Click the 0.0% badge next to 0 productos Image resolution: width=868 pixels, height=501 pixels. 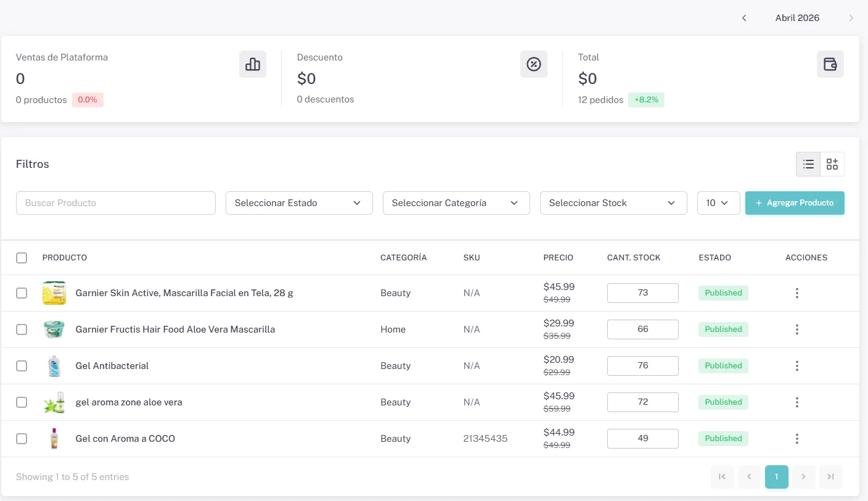pyautogui.click(x=88, y=100)
